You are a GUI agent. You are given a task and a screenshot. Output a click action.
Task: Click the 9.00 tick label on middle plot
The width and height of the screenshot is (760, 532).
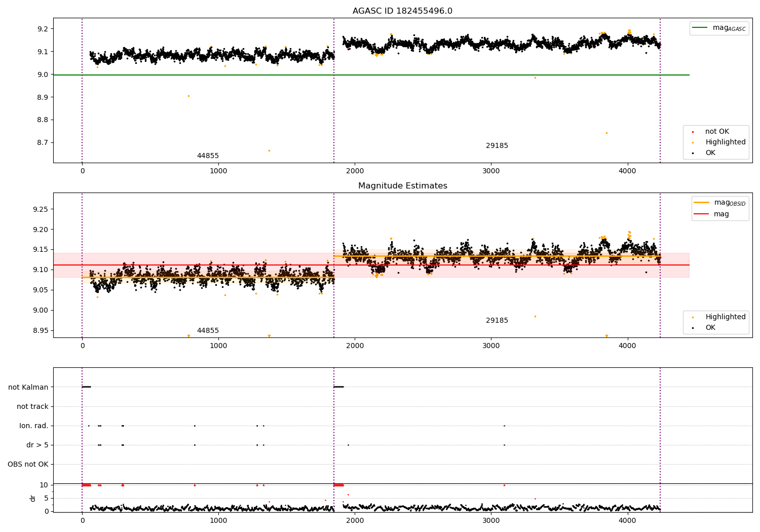[41, 311]
